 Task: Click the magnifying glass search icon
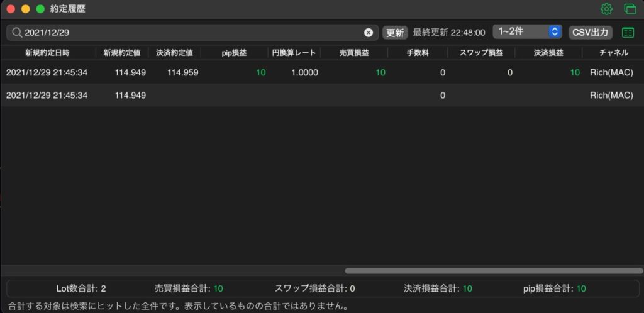coord(17,33)
